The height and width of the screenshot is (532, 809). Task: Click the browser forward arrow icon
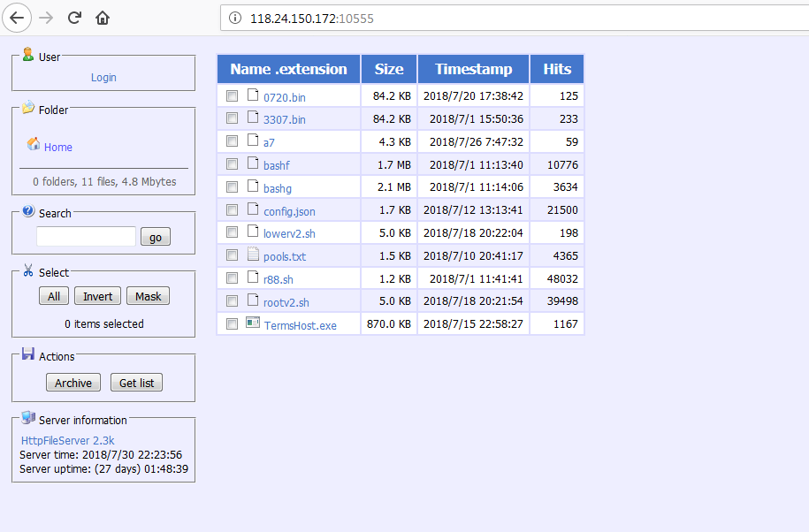[46, 18]
